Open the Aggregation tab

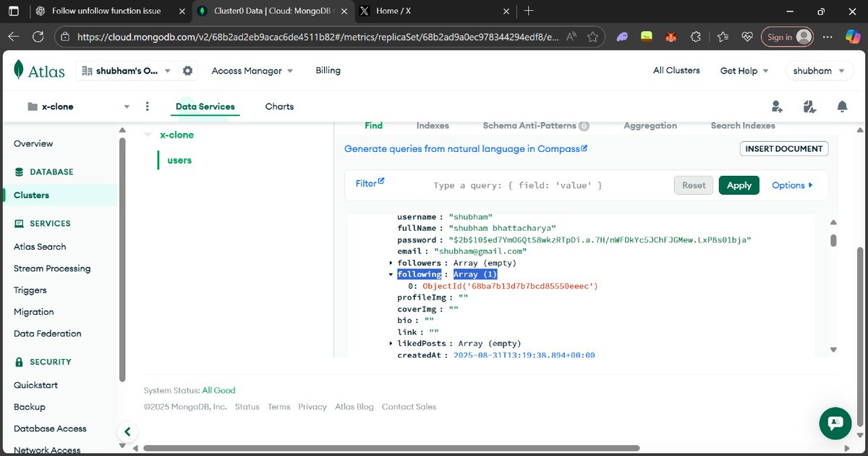650,125
